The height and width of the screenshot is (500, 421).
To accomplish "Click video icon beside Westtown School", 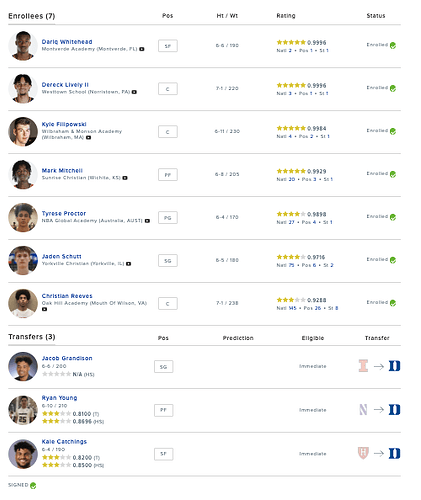I will pyautogui.click(x=134, y=92).
